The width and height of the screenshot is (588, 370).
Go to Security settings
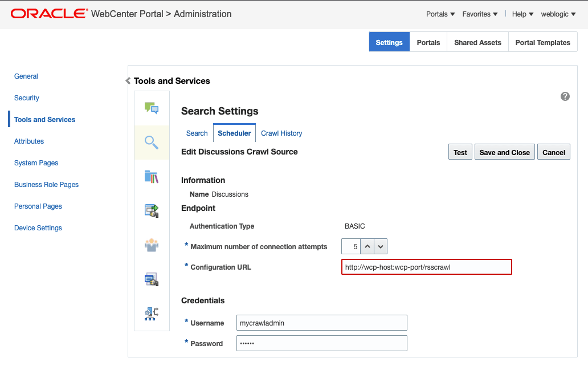pos(27,98)
